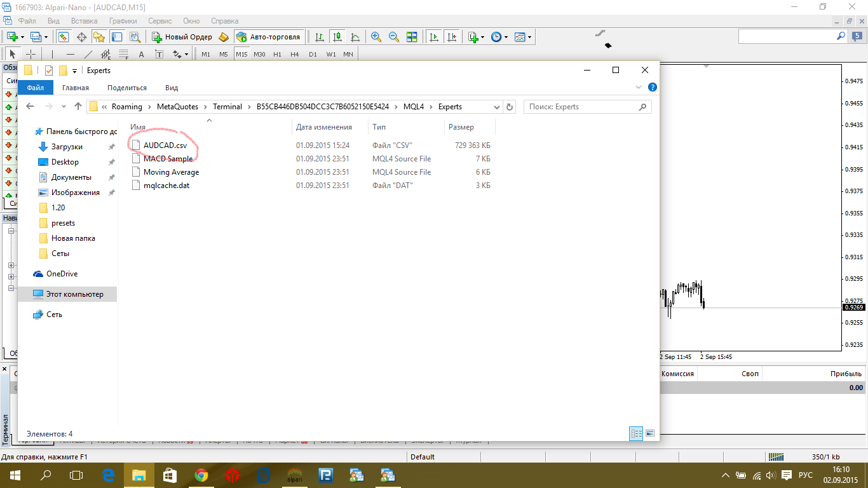Switch chart to bar chart mode
This screenshot has width=868, height=488.
pos(320,37)
